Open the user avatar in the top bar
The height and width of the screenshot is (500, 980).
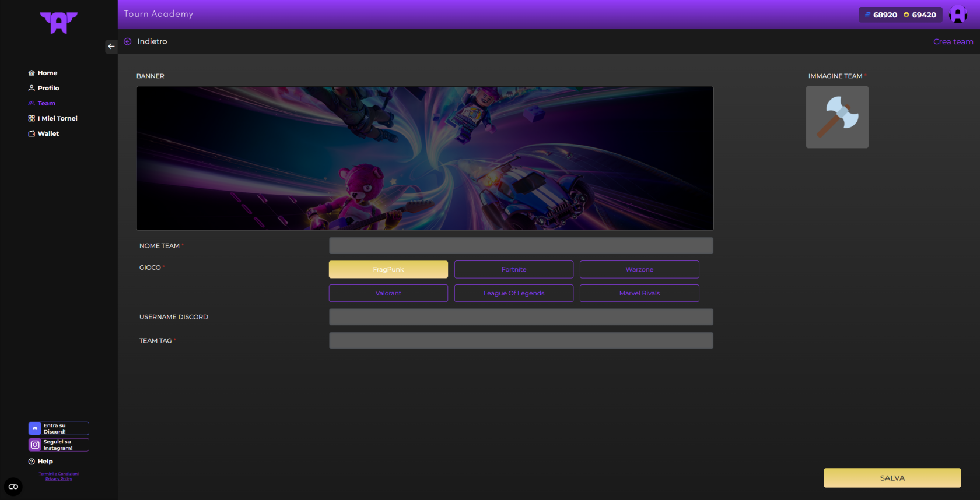958,15
